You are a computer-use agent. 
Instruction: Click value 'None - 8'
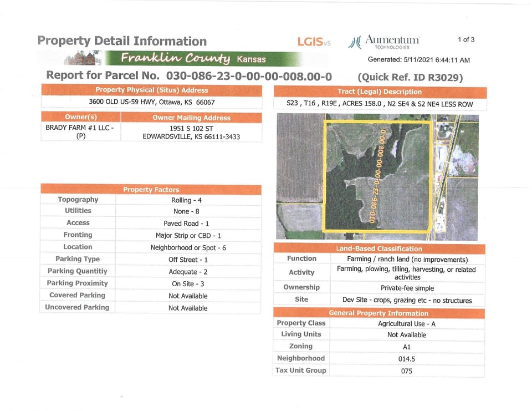tap(186, 211)
